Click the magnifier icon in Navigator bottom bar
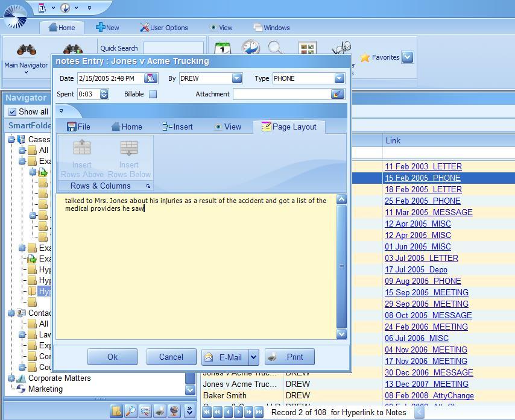Viewport: 515px width, 420px height. [131, 411]
